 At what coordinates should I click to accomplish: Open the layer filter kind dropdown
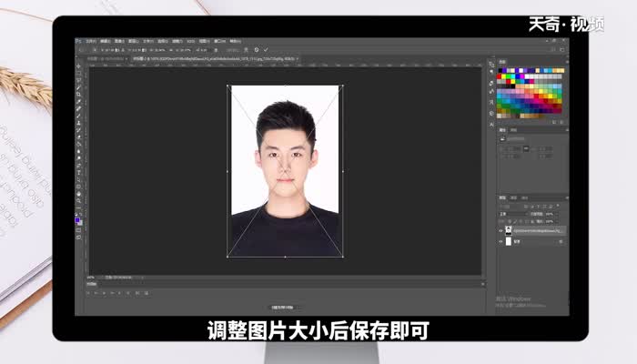tap(510, 207)
